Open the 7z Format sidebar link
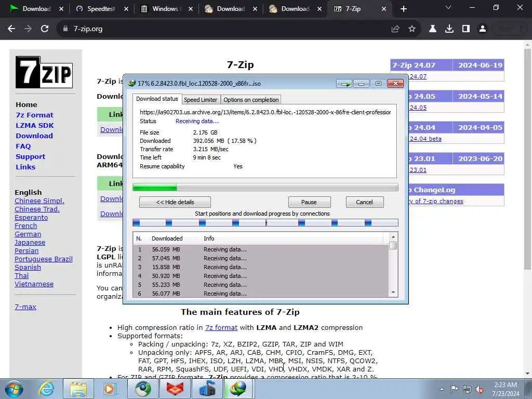The width and height of the screenshot is (532, 399). [x=35, y=115]
